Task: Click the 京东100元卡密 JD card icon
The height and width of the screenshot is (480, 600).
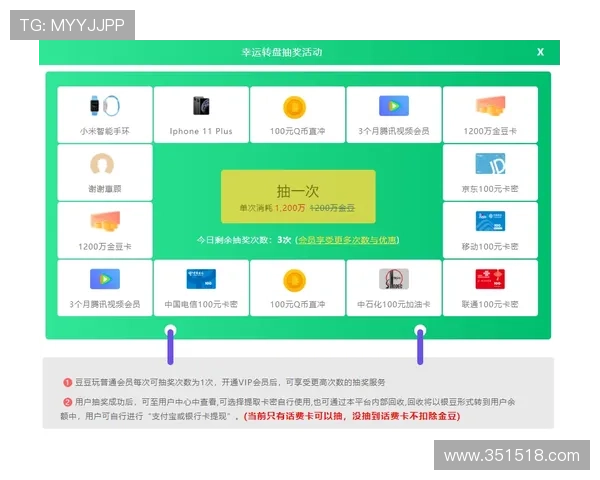Action: 490,164
